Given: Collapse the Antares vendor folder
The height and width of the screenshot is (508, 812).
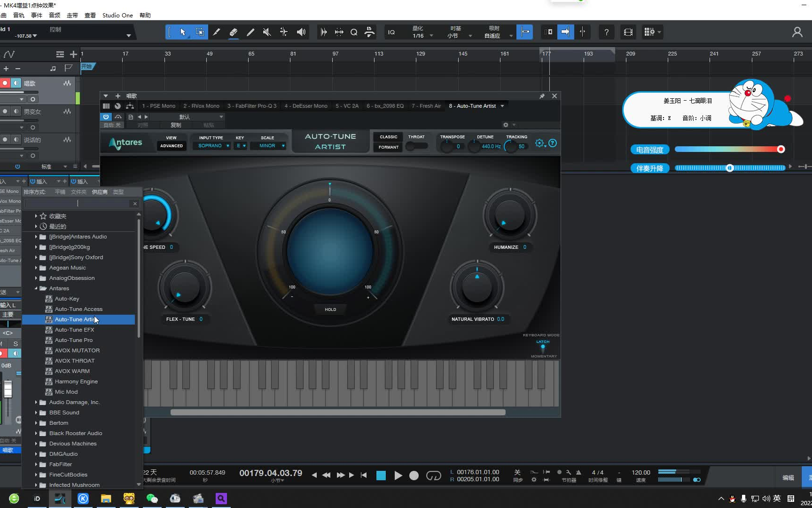Looking at the screenshot, I should pyautogui.click(x=36, y=288).
